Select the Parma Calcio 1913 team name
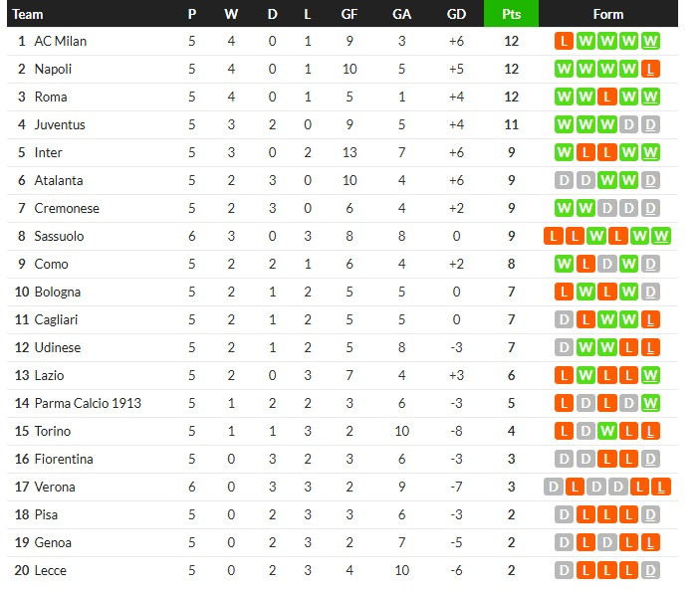Viewport: 700px width, 591px height. (88, 403)
